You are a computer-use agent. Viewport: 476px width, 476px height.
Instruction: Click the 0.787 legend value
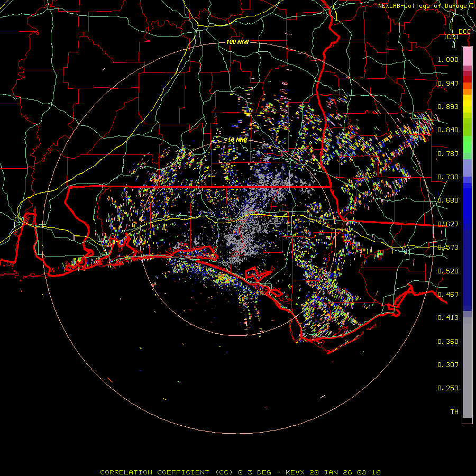click(x=448, y=153)
